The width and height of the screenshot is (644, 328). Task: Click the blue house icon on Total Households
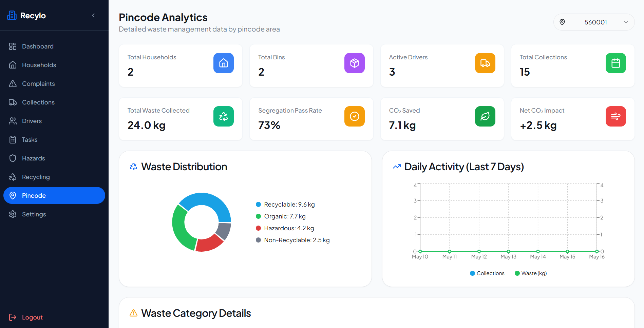(224, 63)
